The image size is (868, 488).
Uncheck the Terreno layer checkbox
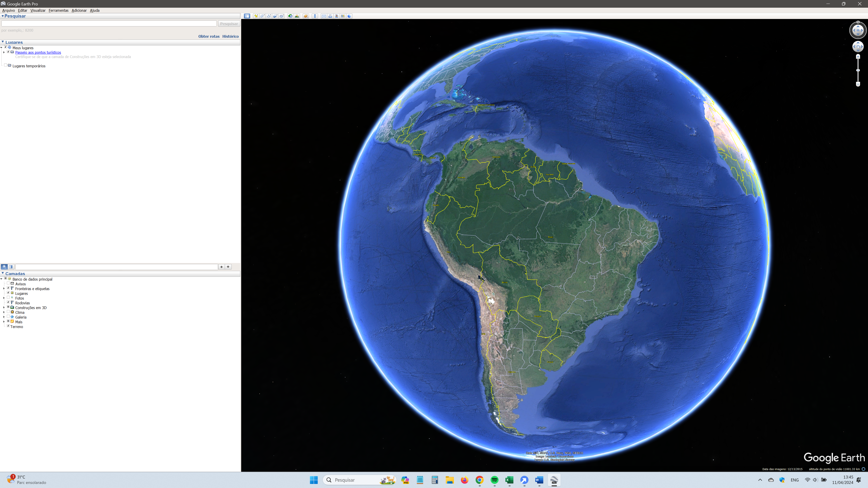[8, 326]
